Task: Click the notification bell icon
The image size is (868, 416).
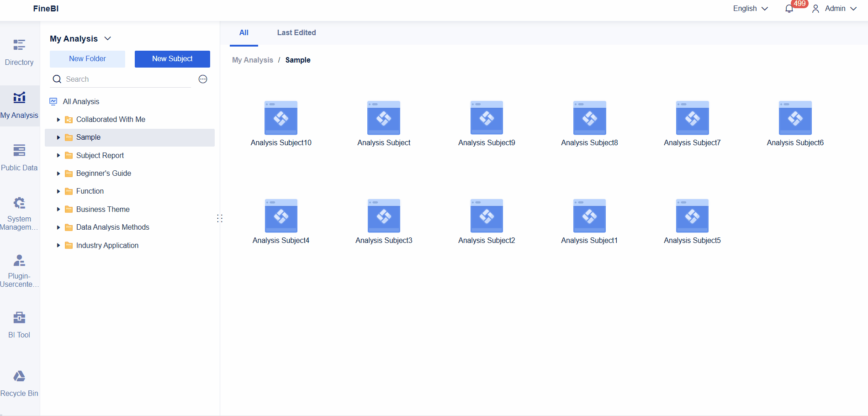Action: [789, 9]
